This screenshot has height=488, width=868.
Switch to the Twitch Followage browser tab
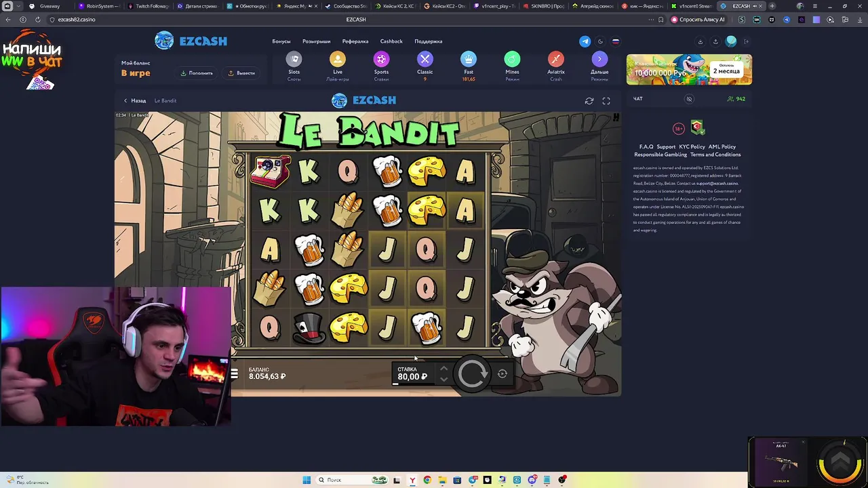tap(148, 6)
